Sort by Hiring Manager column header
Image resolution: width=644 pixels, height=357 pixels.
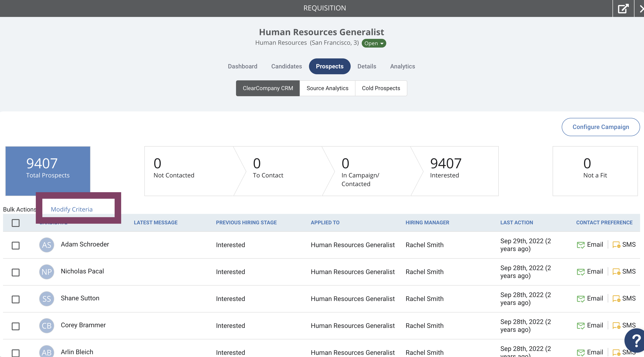pyautogui.click(x=427, y=223)
